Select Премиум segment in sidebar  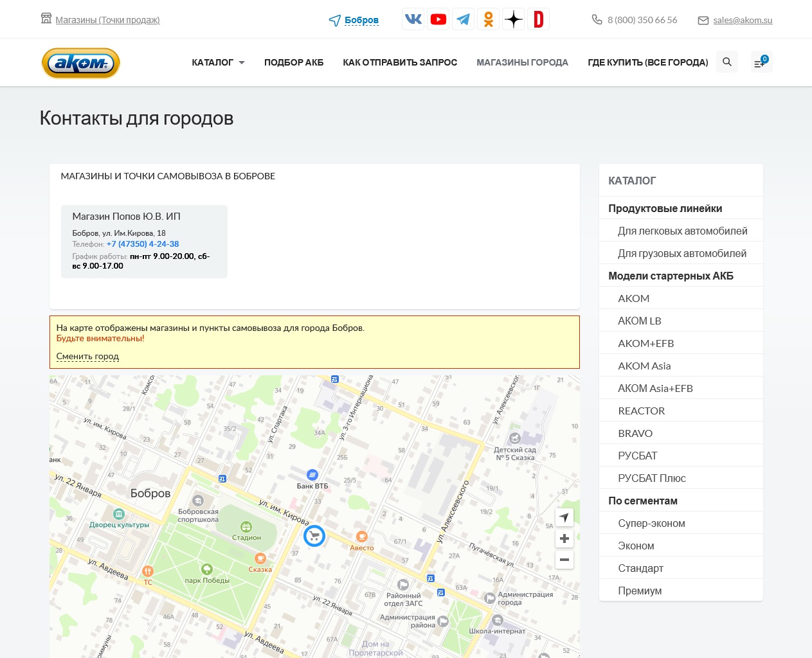click(640, 591)
